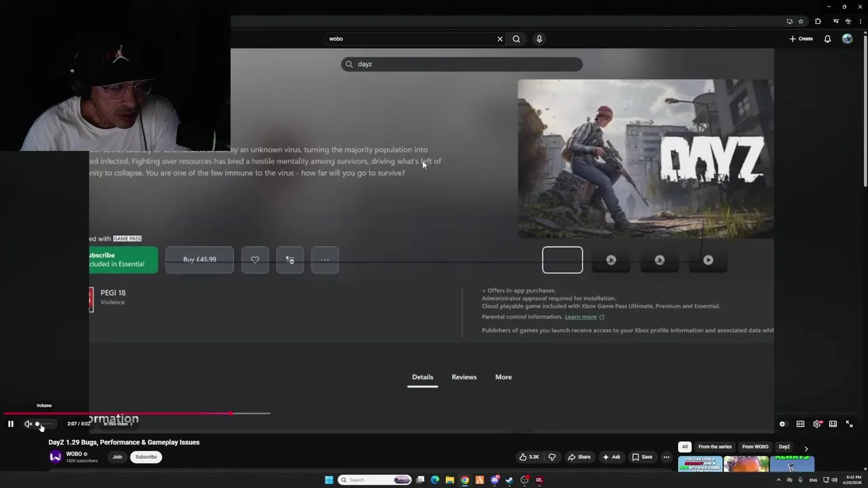This screenshot has height=488, width=868.
Task: Switch to the store Reviews tab
Action: coord(464,377)
